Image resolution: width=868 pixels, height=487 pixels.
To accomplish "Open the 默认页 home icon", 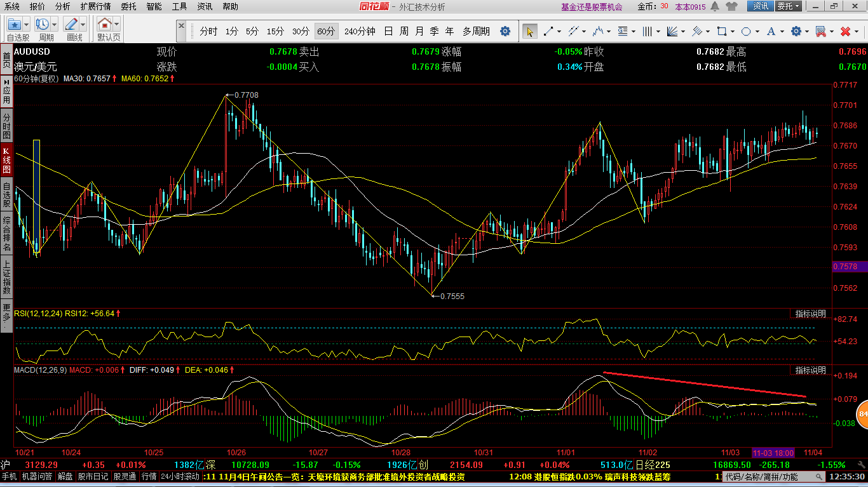I will (105, 25).
